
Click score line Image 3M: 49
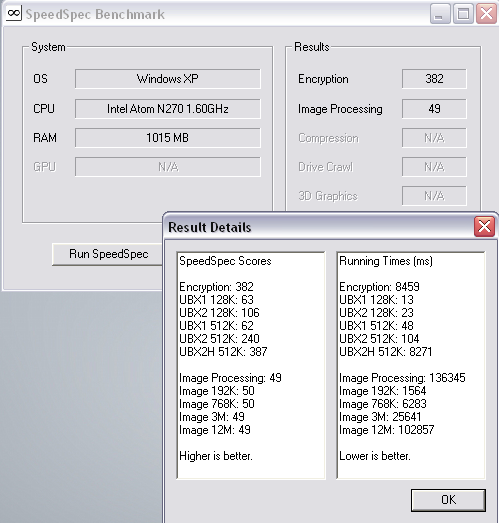click(x=211, y=417)
